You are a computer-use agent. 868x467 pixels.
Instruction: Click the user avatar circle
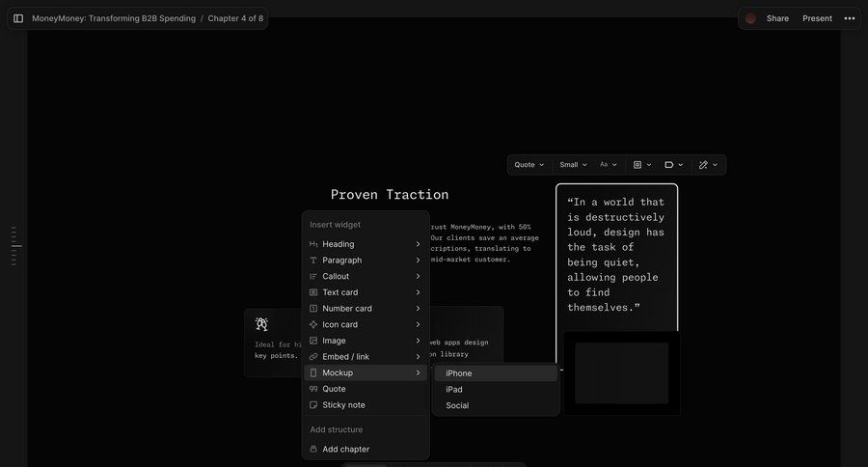coord(750,18)
